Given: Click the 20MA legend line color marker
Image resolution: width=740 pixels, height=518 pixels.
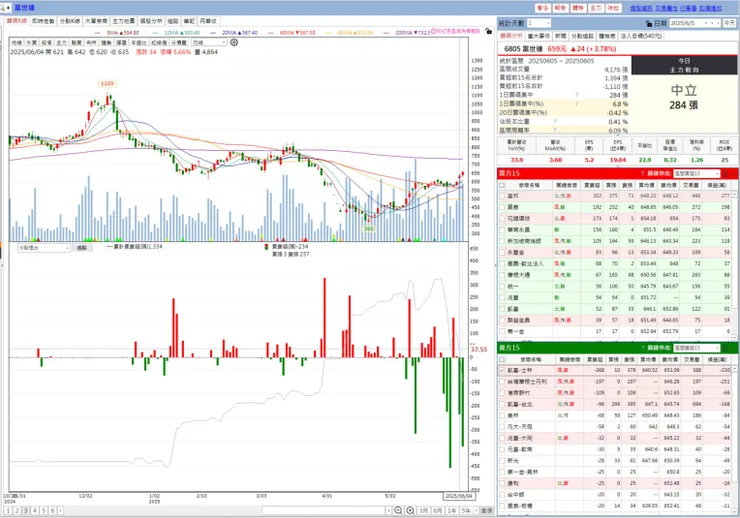Looking at the screenshot, I should [x=214, y=33].
